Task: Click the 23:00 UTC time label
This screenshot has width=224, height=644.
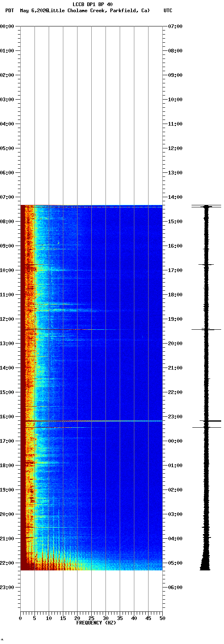Action: tap(175, 417)
